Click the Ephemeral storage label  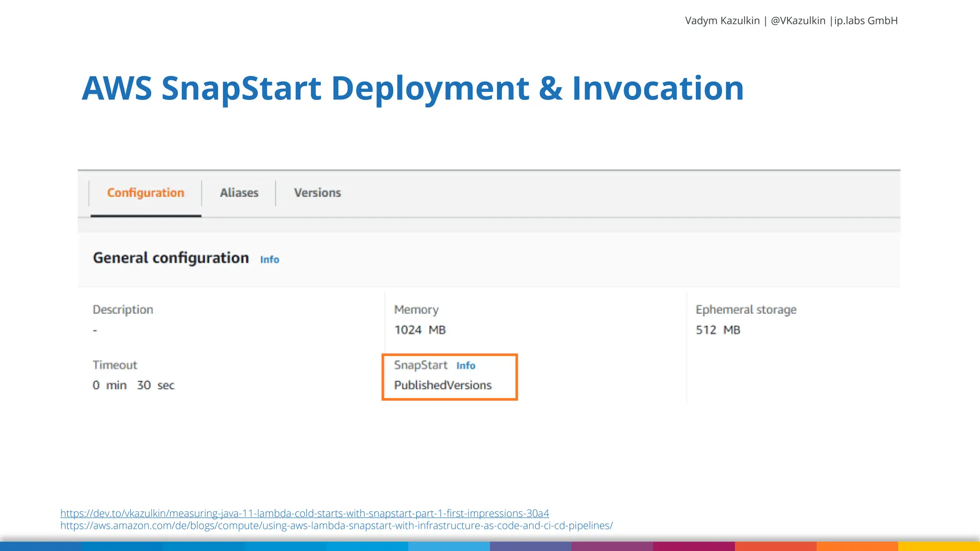click(x=746, y=309)
